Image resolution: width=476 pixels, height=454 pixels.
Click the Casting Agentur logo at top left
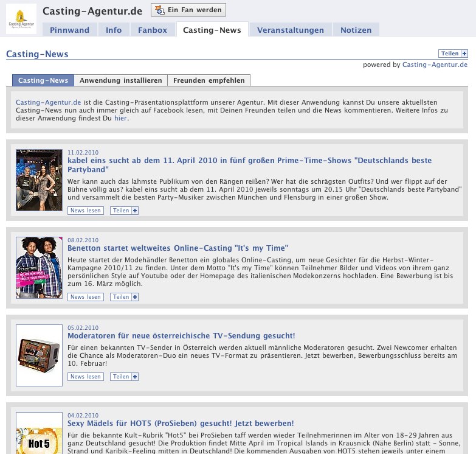point(21,19)
